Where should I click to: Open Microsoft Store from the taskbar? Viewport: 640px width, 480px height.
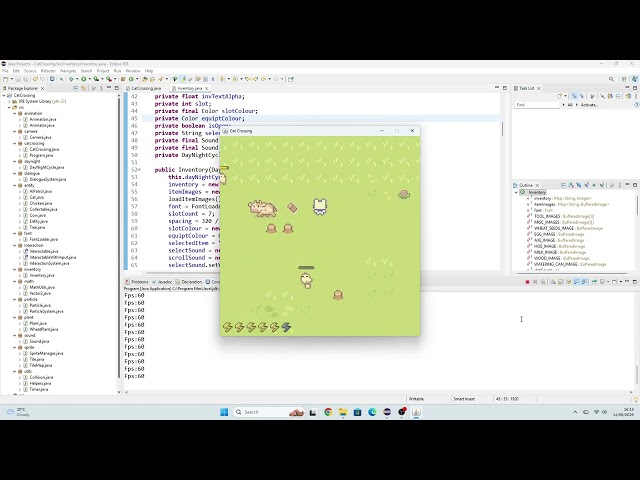tap(358, 412)
